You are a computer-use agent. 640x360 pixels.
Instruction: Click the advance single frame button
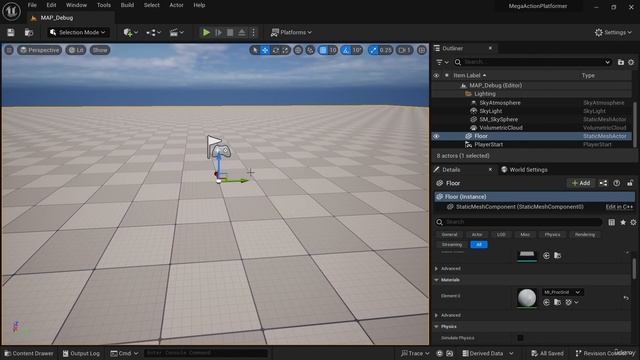[x=218, y=32]
